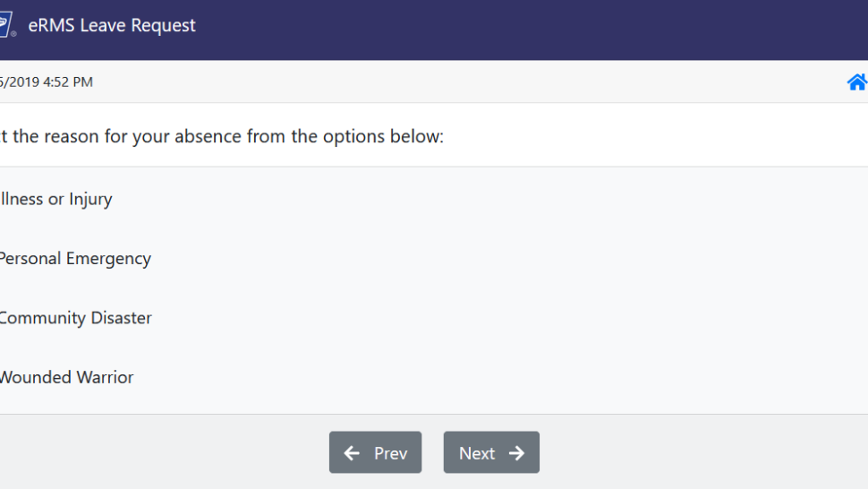Click the registered trademark symbol beside logo
The image size is (868, 489).
click(13, 34)
